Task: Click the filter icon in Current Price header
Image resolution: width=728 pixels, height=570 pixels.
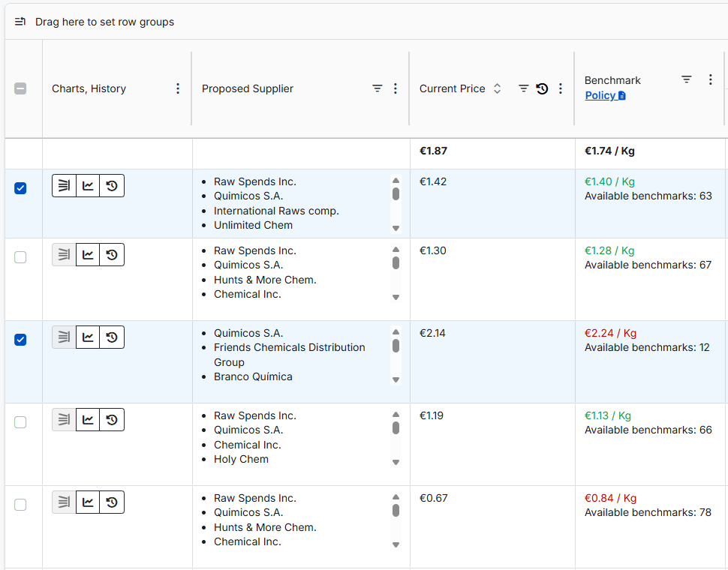Action: (x=523, y=88)
